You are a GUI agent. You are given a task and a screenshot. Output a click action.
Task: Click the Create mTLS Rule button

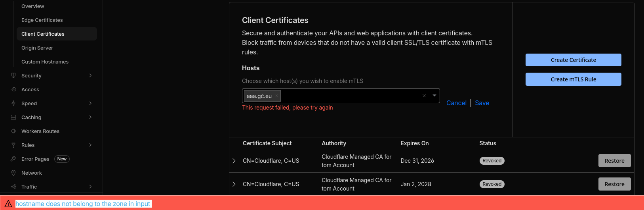574,79
